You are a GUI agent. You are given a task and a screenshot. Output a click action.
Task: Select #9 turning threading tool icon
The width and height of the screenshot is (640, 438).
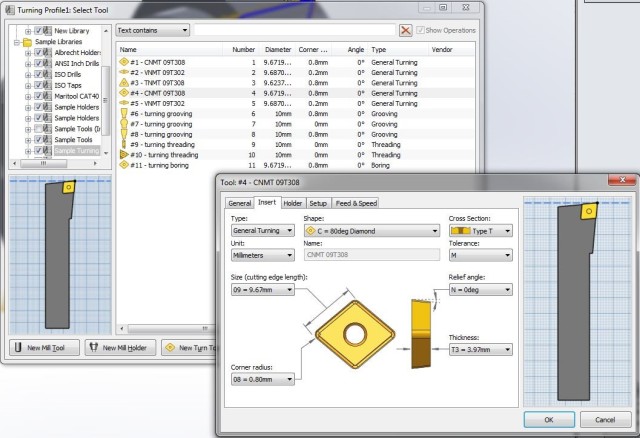[x=124, y=144]
